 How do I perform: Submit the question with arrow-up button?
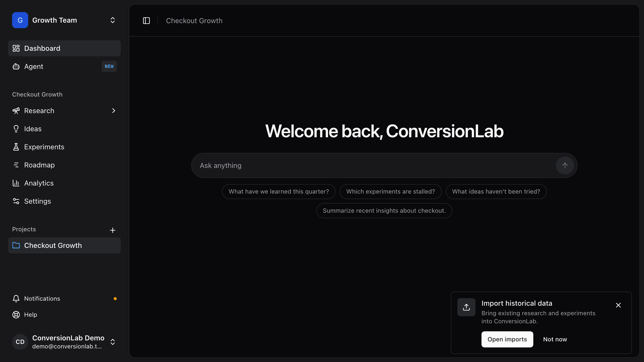[x=565, y=165]
